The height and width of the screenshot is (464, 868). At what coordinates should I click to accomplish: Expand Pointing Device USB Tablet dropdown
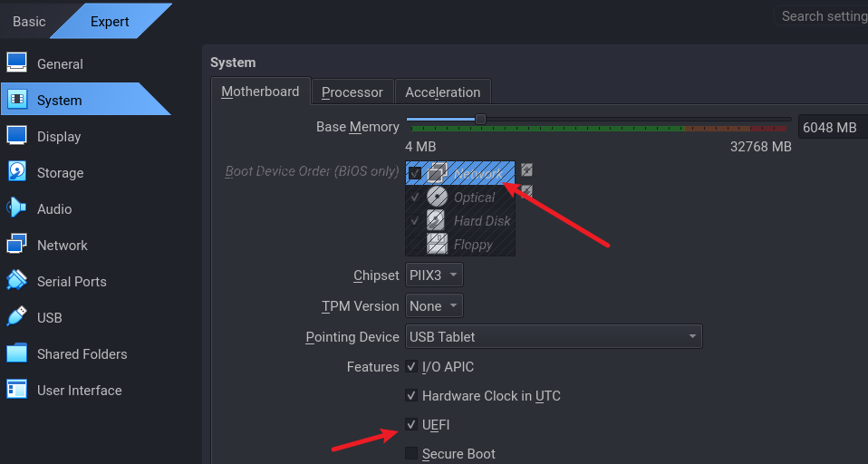(x=553, y=337)
